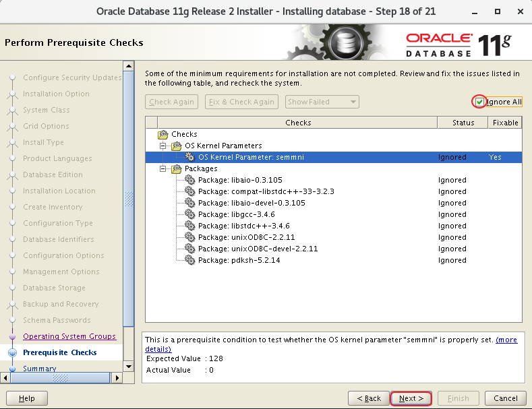Click the Backup and Recovery step label
This screenshot has width=532, height=409.
(61, 304)
